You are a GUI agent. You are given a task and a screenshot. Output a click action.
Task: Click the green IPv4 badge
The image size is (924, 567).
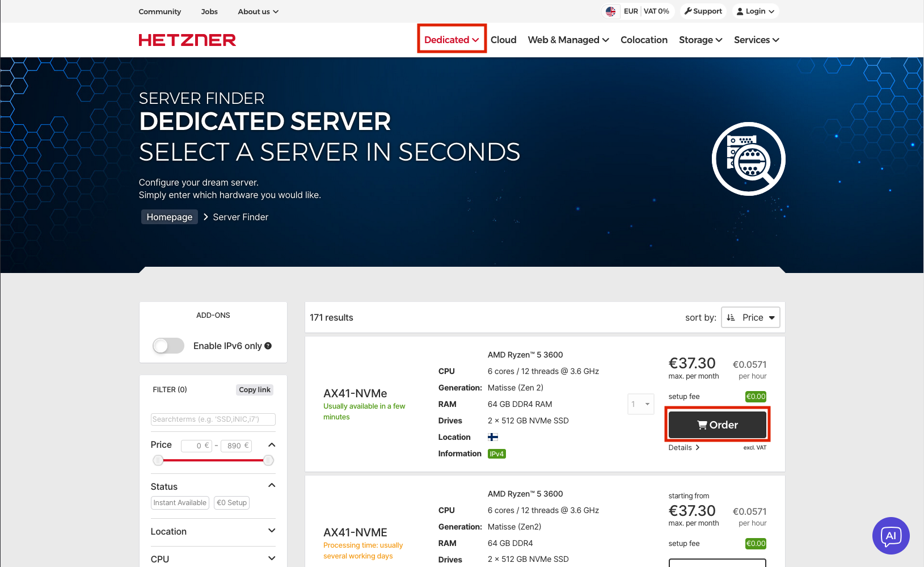496,454
